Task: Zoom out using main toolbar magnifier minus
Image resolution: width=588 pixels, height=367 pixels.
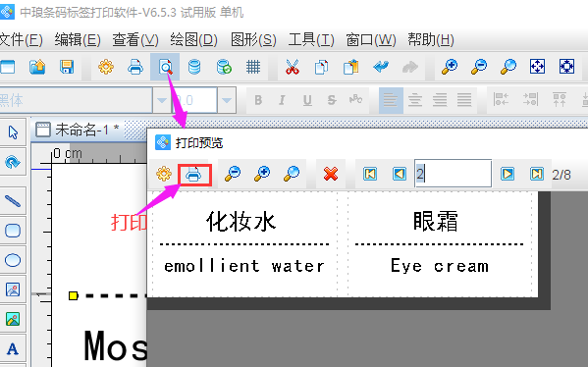Action: pyautogui.click(x=479, y=67)
